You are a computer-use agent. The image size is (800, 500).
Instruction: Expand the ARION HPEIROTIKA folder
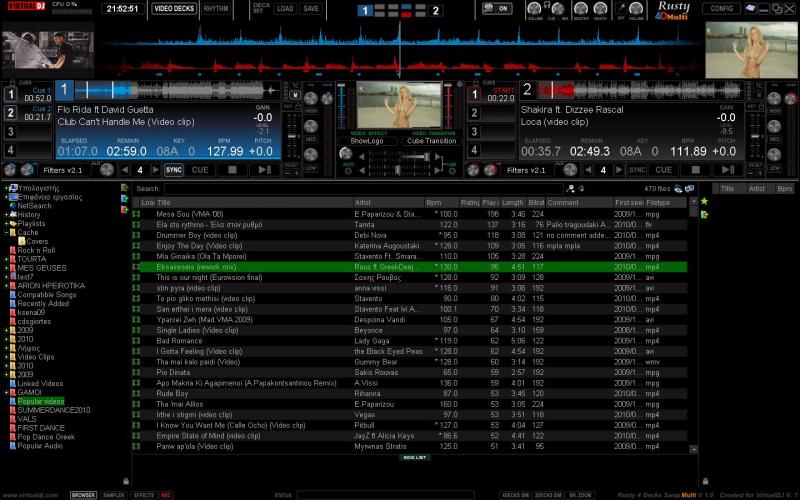[x=6, y=286]
